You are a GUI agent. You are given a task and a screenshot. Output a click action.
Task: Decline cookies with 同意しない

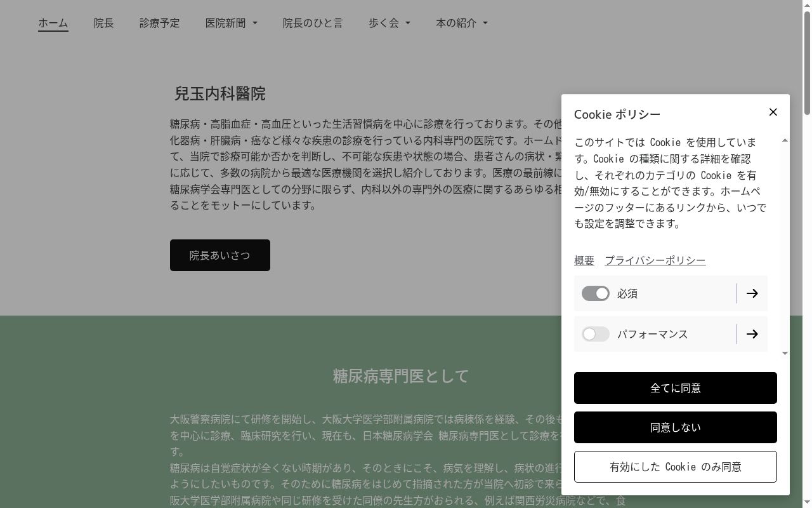tap(676, 427)
